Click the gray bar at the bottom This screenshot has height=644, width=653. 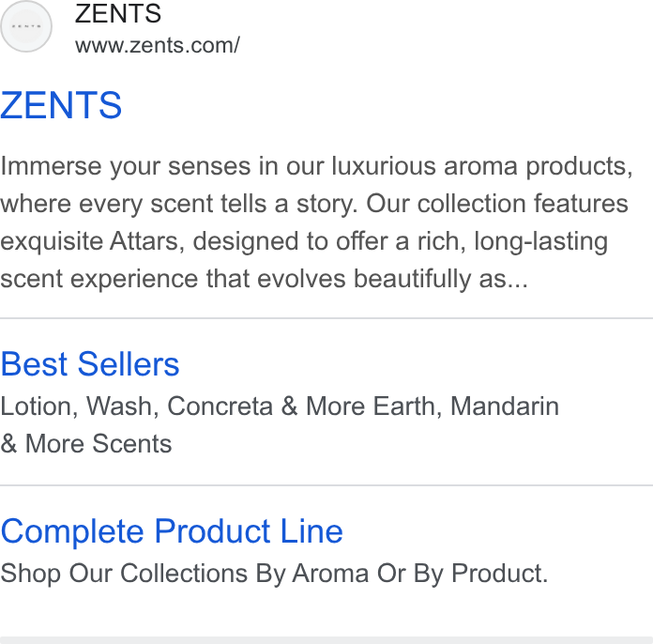326,640
